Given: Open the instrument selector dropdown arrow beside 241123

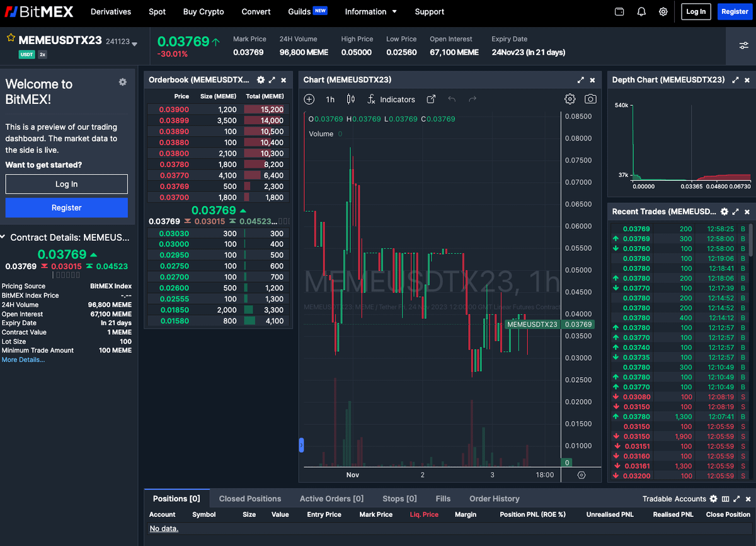Looking at the screenshot, I should click(x=134, y=44).
